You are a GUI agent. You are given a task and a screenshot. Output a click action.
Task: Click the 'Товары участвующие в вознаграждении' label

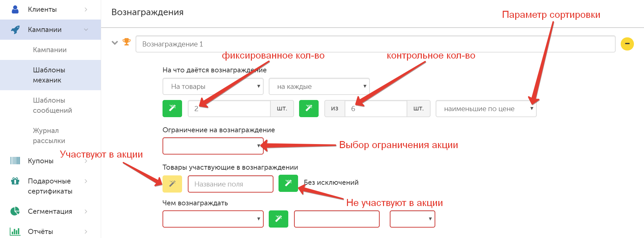(x=230, y=167)
